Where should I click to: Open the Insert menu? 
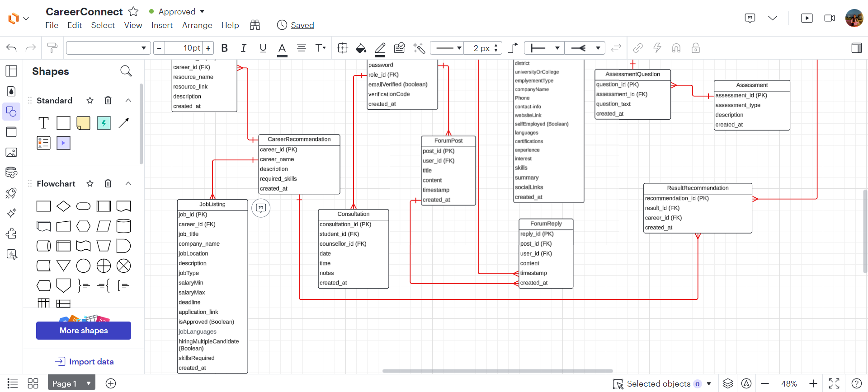[162, 25]
